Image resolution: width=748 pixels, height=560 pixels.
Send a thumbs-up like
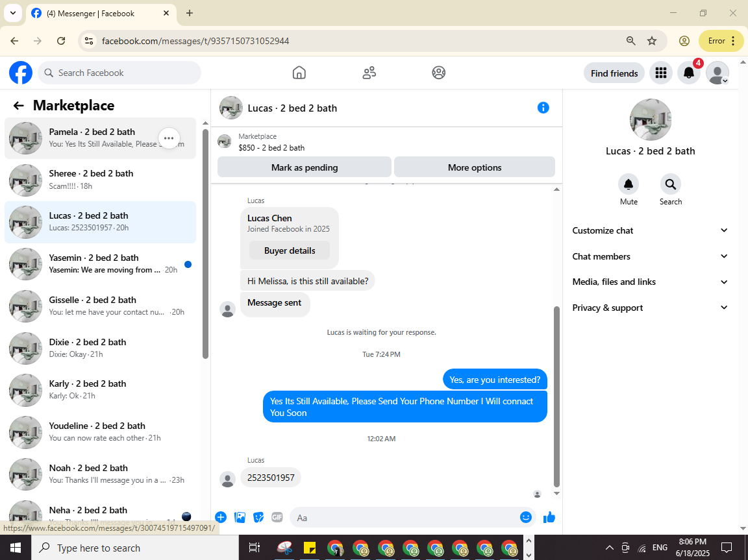pyautogui.click(x=549, y=517)
